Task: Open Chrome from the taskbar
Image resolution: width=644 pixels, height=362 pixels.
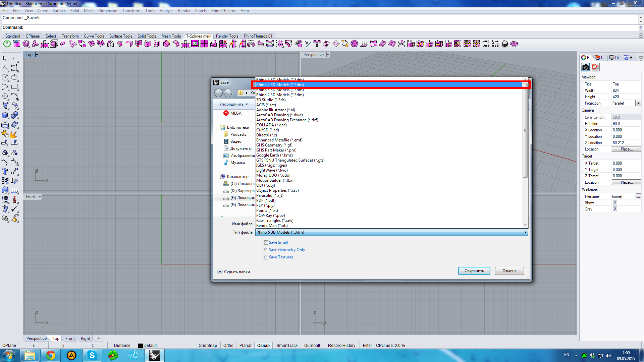Action: pos(51,355)
